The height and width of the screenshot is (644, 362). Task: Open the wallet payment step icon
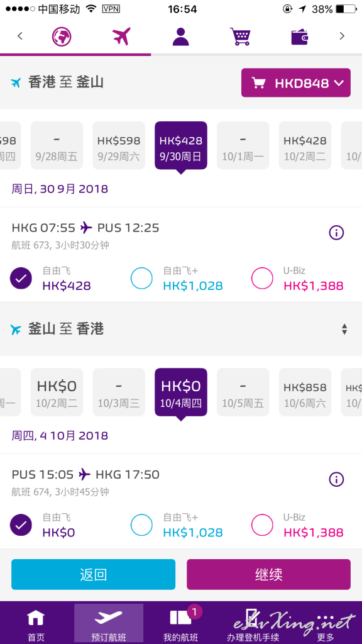[300, 36]
